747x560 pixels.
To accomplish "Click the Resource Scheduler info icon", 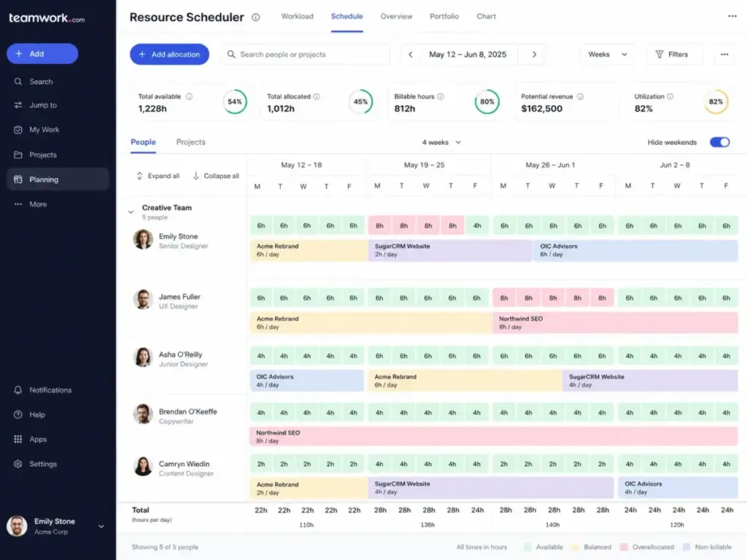I will (256, 17).
